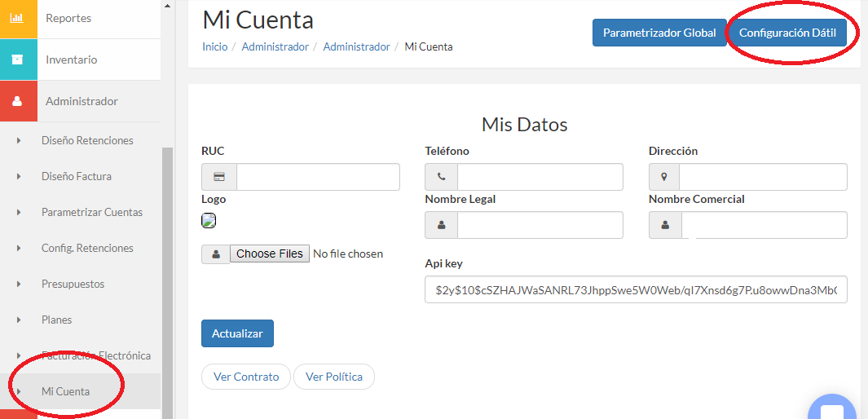The width and height of the screenshot is (868, 419).
Task: Open the Inventario menu
Action: pyautogui.click(x=80, y=60)
